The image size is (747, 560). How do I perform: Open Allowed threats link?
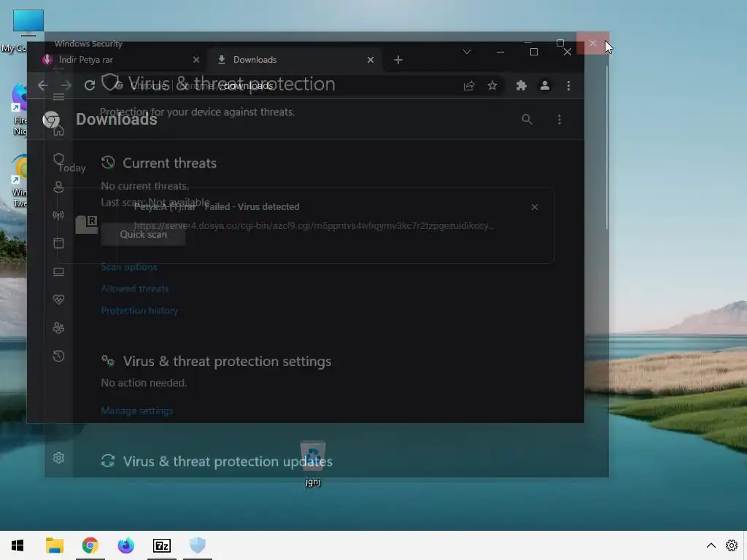[x=134, y=289]
